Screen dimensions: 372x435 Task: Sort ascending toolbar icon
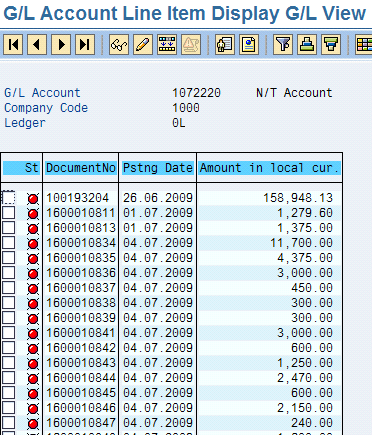click(x=307, y=44)
